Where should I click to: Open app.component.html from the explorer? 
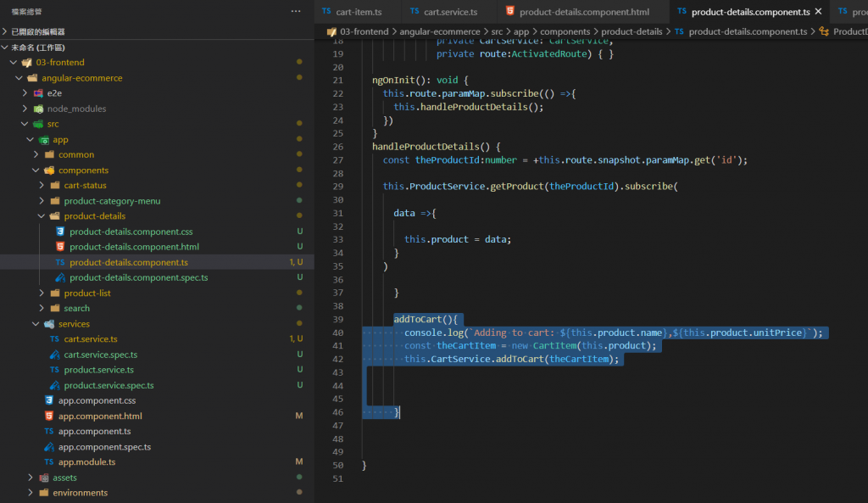pos(100,416)
